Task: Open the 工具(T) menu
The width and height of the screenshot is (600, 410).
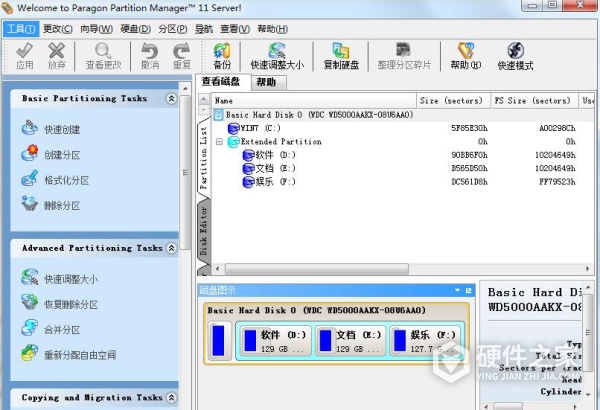Action: point(21,29)
